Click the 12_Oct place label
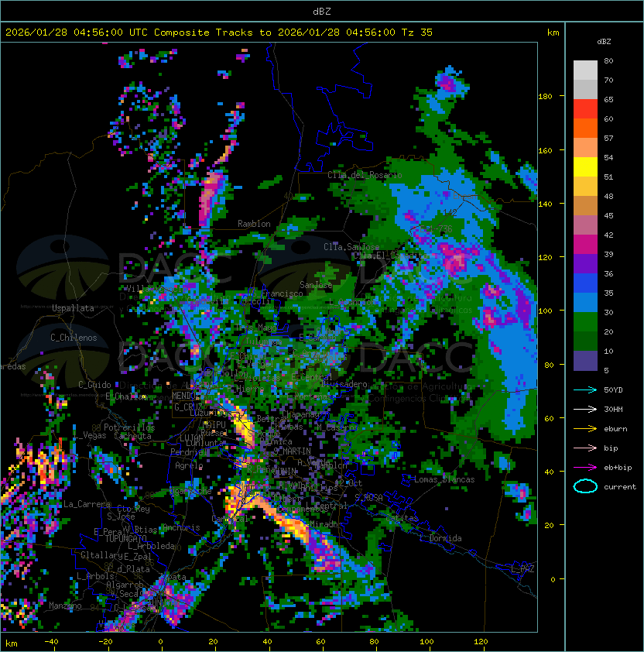 click(348, 483)
